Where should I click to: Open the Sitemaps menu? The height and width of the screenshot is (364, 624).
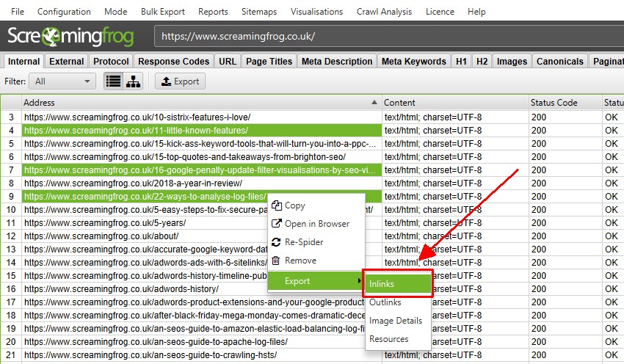pos(259,12)
